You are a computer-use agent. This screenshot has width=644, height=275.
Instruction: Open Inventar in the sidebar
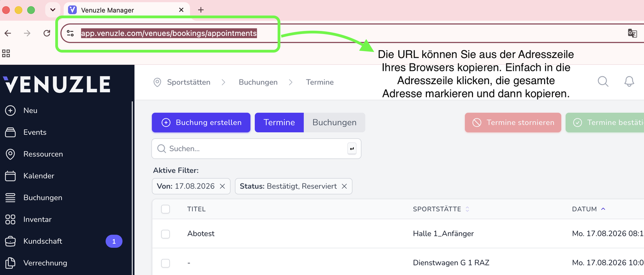[x=38, y=219]
